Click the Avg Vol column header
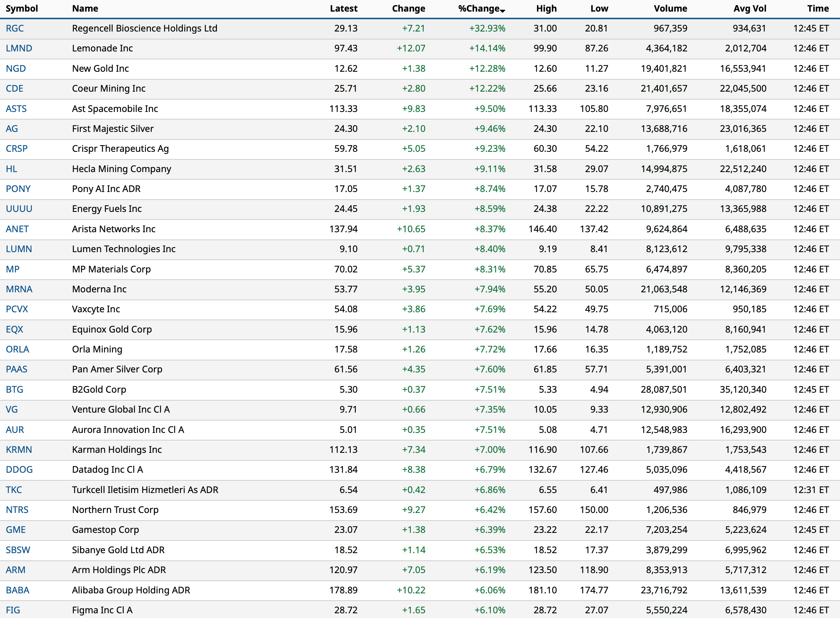The image size is (840, 618). (749, 9)
